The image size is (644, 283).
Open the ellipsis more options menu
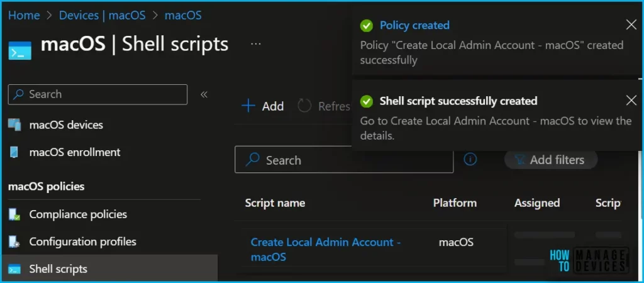pos(255,43)
